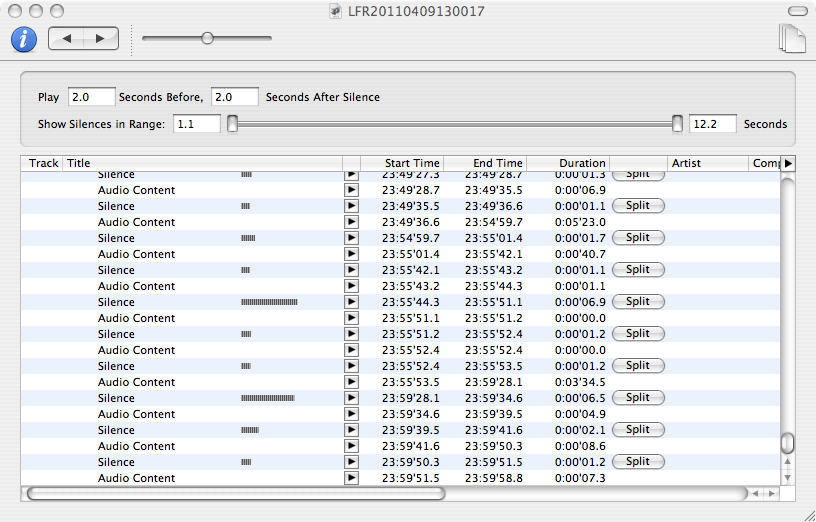Image resolution: width=816 pixels, height=522 pixels.
Task: Select the 0:05'23.0 Audio Content row
Action: click(401, 222)
